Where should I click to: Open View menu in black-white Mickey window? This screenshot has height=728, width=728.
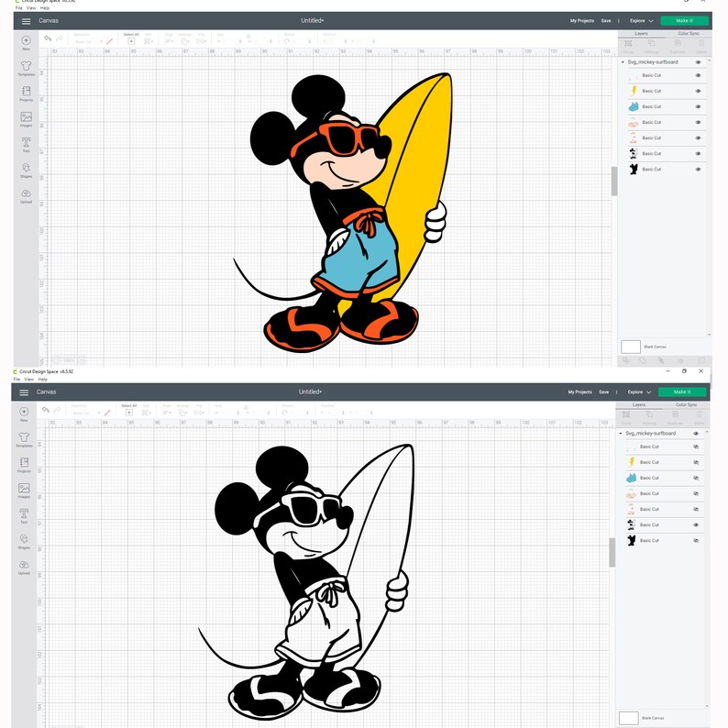29,380
